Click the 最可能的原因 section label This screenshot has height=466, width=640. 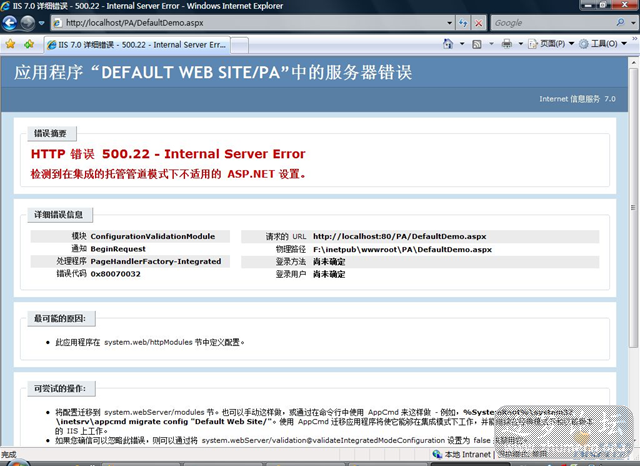(60, 319)
